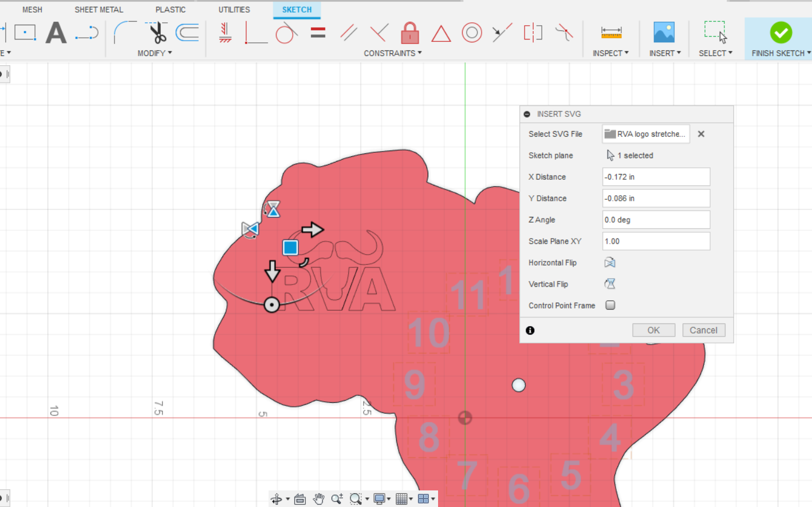Open the RVA logo SVG file selector

646,134
